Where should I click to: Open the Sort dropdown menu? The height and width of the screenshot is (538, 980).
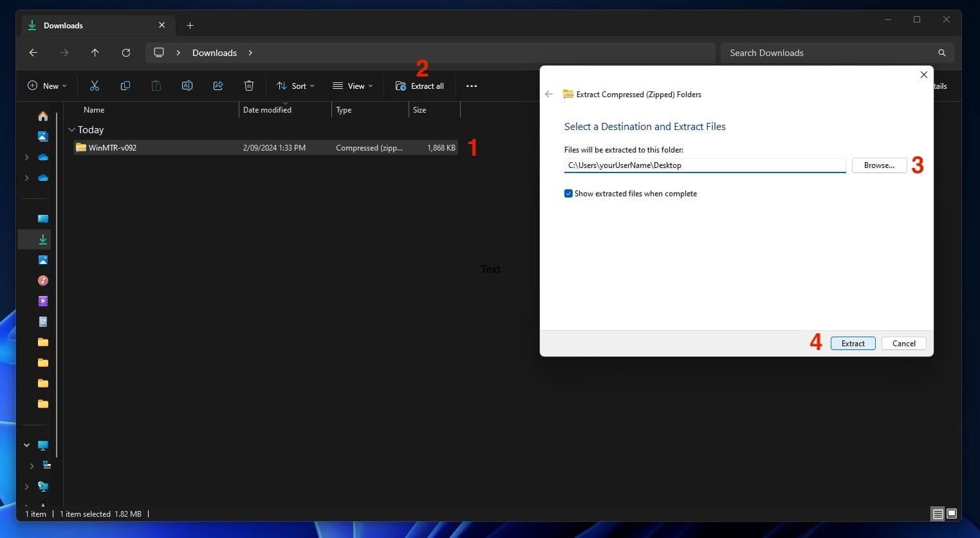pyautogui.click(x=295, y=86)
